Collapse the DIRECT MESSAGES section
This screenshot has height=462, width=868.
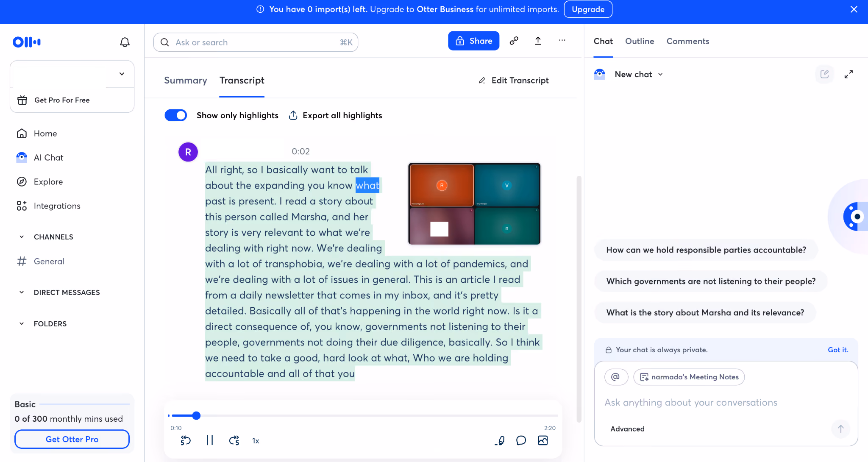coord(22,292)
